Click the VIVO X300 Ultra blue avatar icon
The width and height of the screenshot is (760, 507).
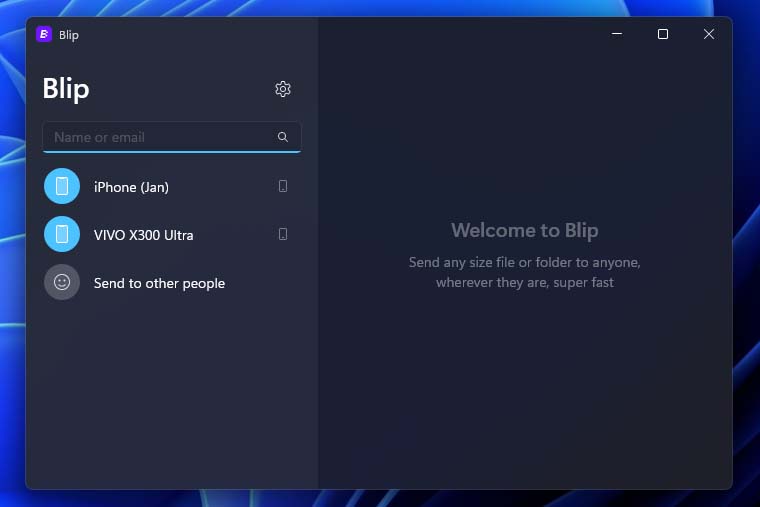click(62, 234)
